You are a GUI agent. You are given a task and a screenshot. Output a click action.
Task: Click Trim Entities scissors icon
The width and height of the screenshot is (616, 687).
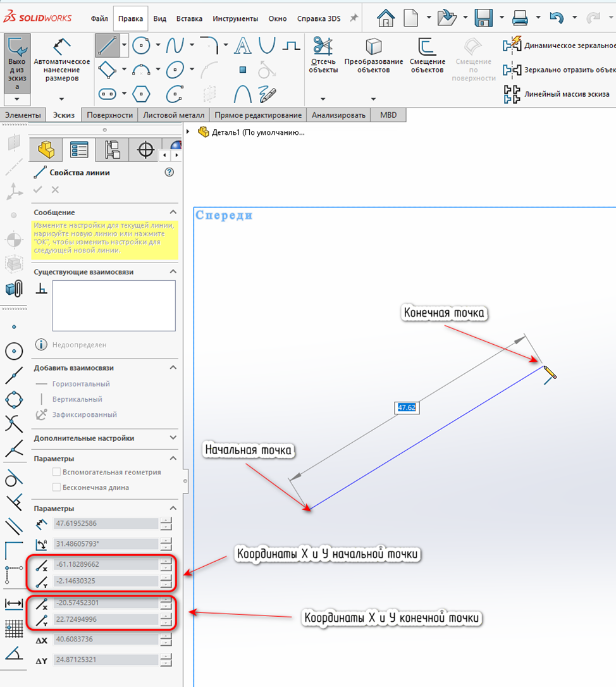click(323, 46)
